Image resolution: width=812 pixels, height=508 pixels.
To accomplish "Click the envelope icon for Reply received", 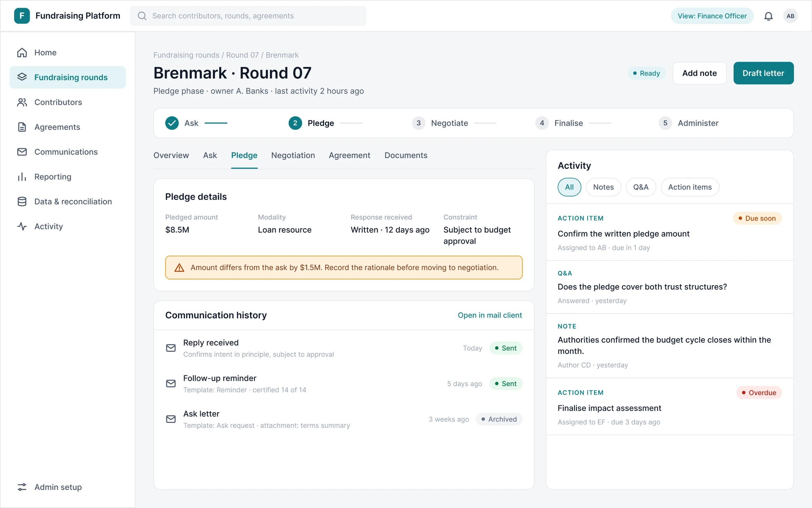I will point(171,348).
